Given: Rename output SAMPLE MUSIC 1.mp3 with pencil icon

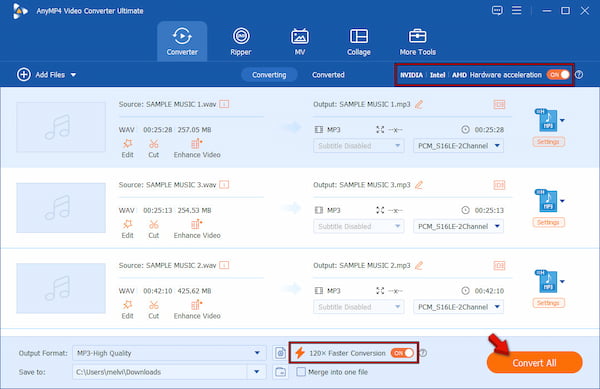Looking at the screenshot, I should [x=419, y=104].
